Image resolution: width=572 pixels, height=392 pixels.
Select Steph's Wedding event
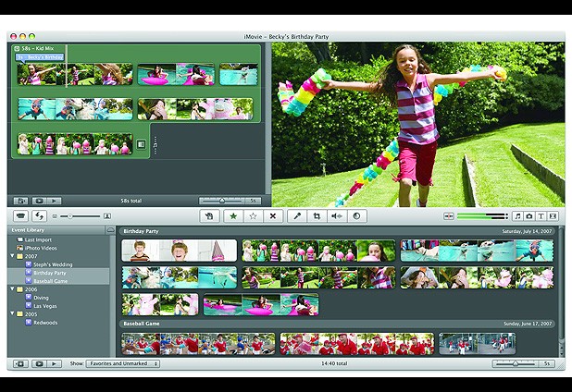pyautogui.click(x=53, y=264)
